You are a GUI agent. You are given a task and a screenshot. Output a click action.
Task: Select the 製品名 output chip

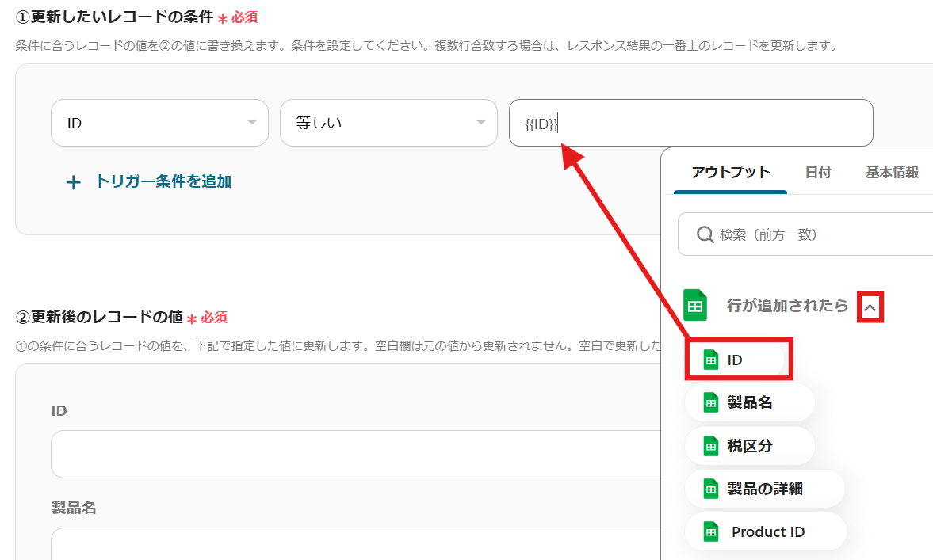click(x=749, y=402)
